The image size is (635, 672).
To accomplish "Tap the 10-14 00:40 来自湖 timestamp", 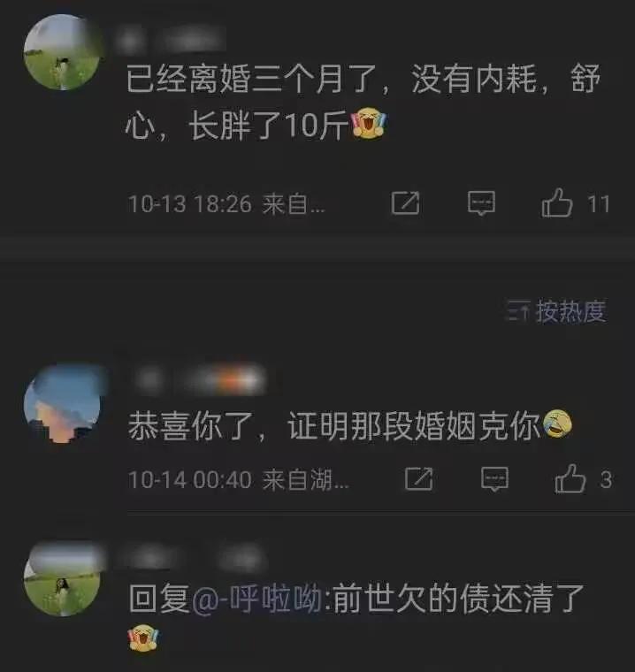I will coord(239,479).
